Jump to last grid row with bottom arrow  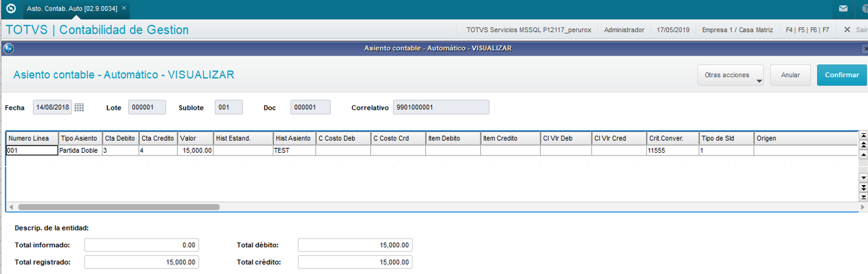click(x=863, y=197)
